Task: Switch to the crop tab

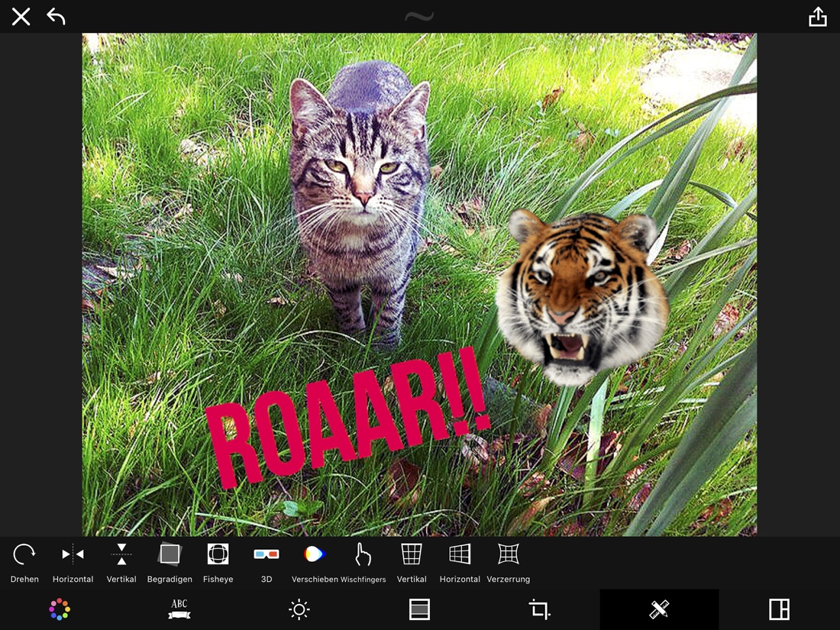Action: (539, 609)
